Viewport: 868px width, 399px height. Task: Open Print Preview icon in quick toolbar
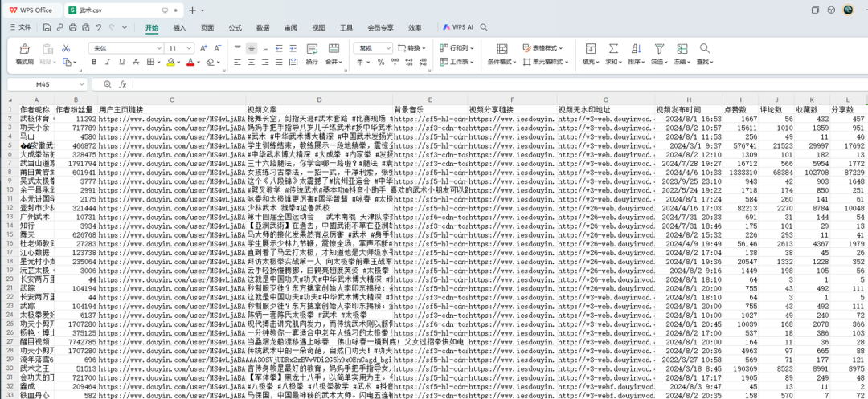point(85,27)
